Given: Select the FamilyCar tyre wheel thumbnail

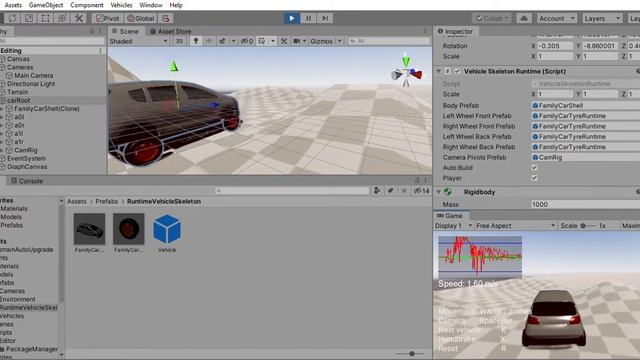Looking at the screenshot, I should (129, 233).
